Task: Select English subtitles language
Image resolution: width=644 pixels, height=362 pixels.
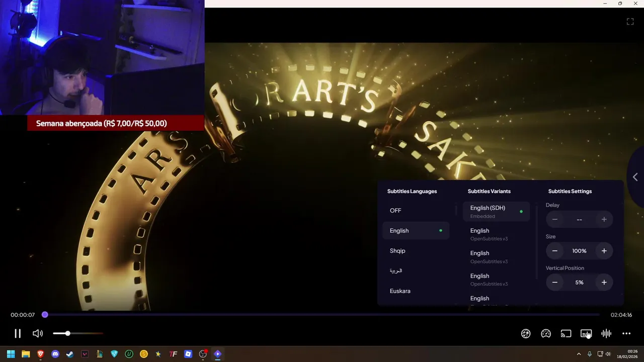Action: point(416,230)
